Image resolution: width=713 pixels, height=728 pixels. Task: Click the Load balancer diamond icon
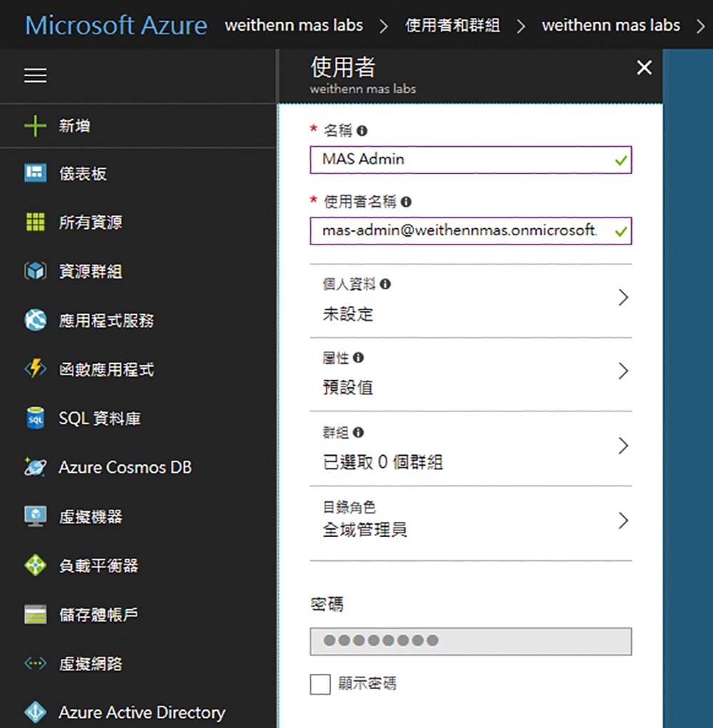click(x=35, y=565)
